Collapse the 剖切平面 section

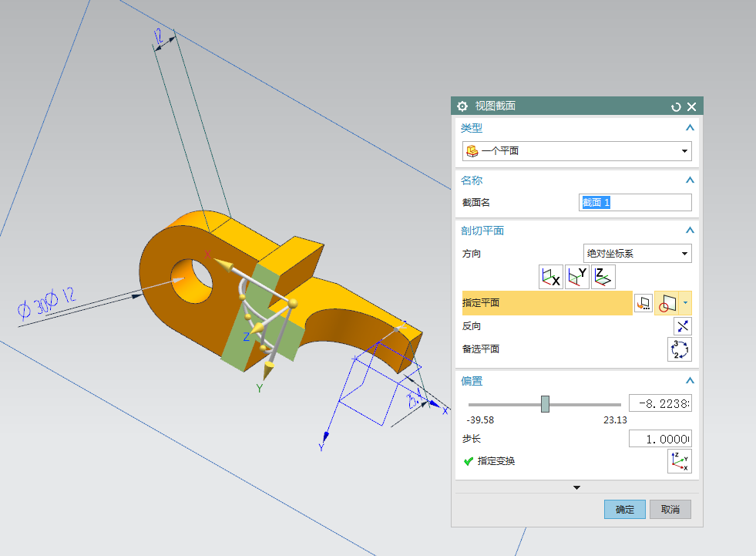pos(690,231)
